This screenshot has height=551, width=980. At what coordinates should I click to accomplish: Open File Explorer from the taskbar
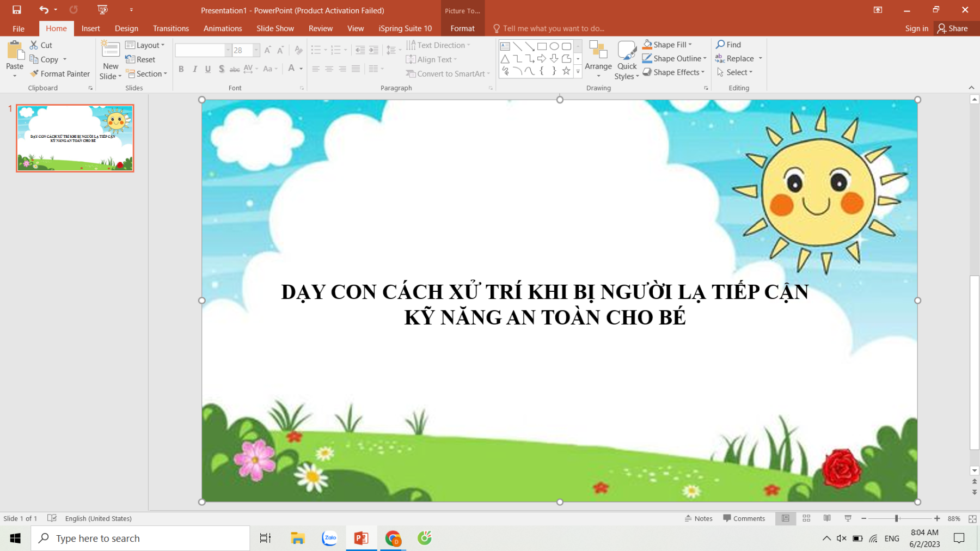297,538
